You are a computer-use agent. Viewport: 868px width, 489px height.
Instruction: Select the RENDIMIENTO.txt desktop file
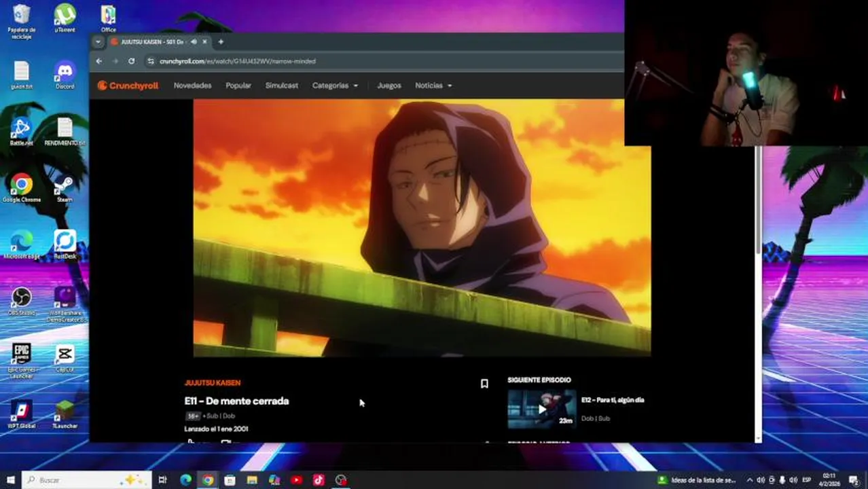tap(65, 132)
